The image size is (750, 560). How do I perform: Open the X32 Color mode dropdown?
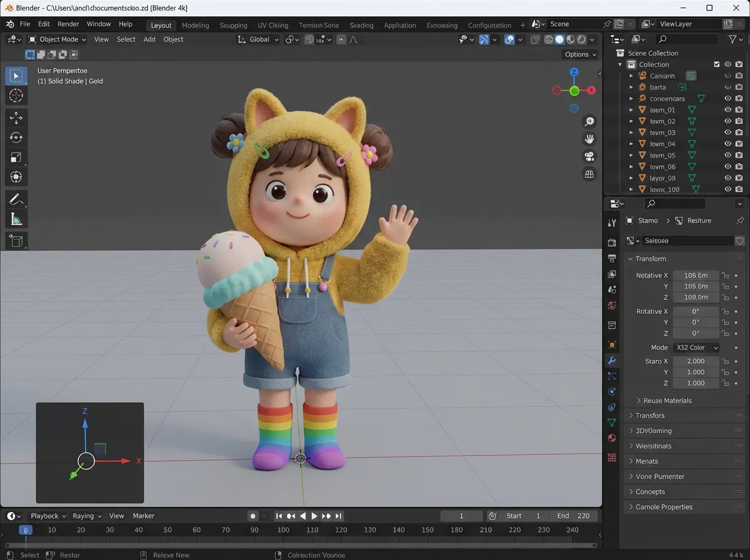click(696, 347)
